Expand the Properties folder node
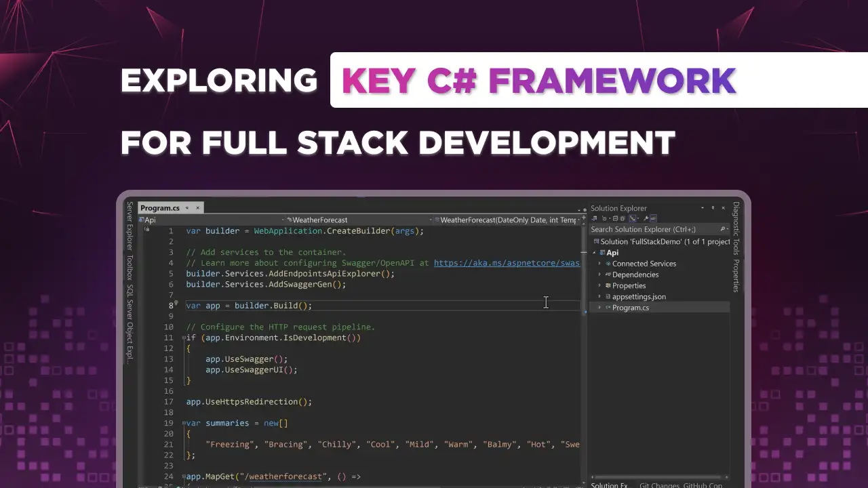The image size is (868, 488). click(599, 285)
